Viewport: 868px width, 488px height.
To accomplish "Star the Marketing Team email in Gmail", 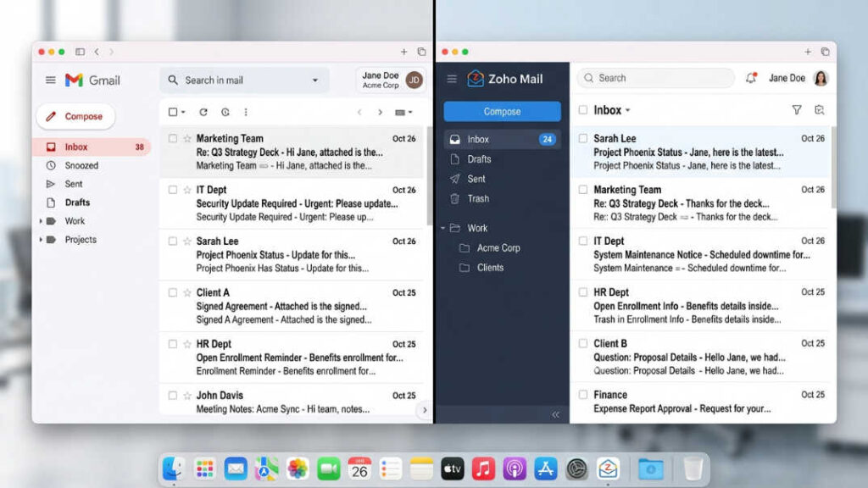I will pyautogui.click(x=187, y=138).
